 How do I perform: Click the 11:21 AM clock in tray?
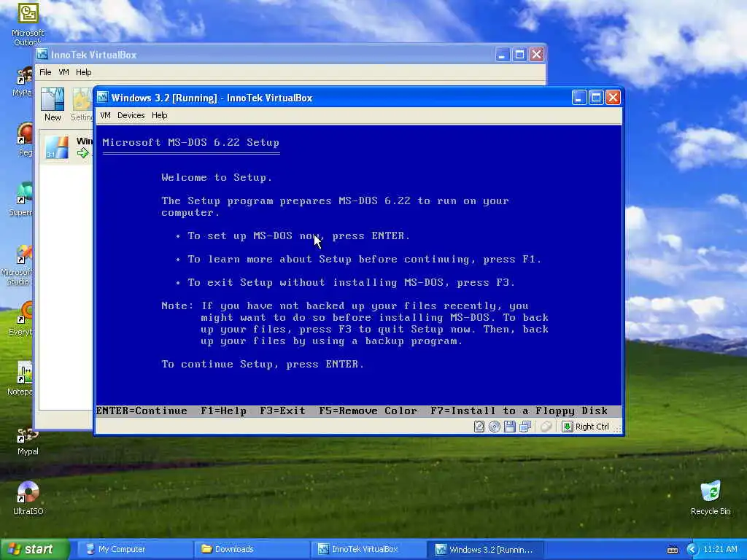(720, 549)
